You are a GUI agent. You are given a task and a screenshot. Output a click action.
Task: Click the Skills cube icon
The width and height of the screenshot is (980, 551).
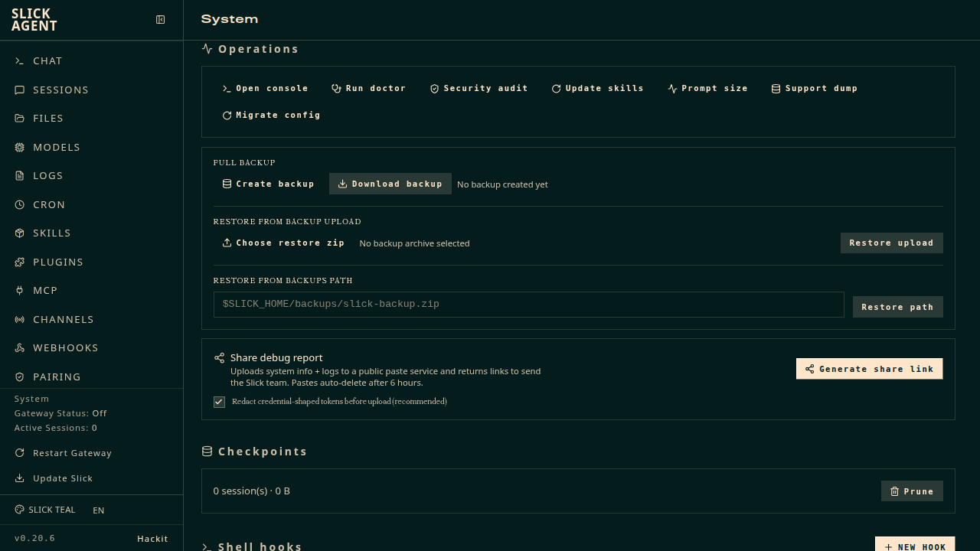(x=20, y=233)
